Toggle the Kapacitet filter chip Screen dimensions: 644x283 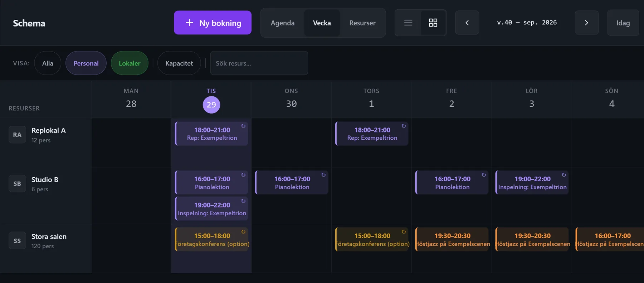pyautogui.click(x=179, y=63)
